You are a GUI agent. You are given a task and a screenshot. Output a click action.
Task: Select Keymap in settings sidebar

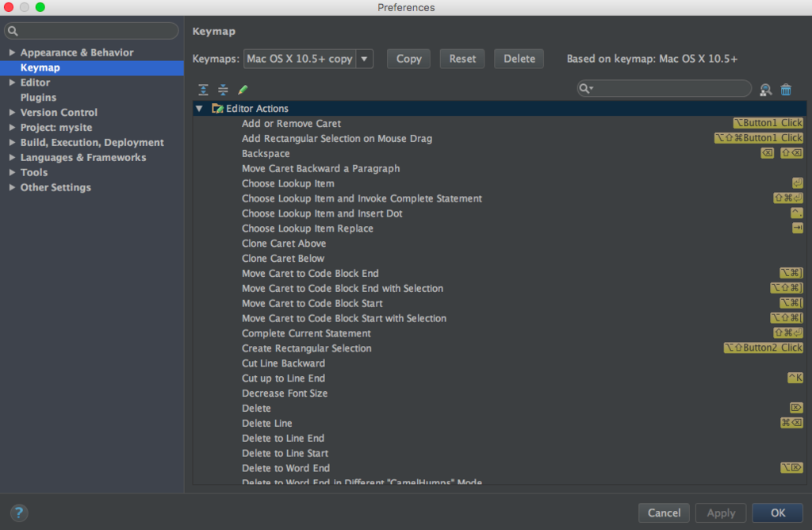coord(92,68)
